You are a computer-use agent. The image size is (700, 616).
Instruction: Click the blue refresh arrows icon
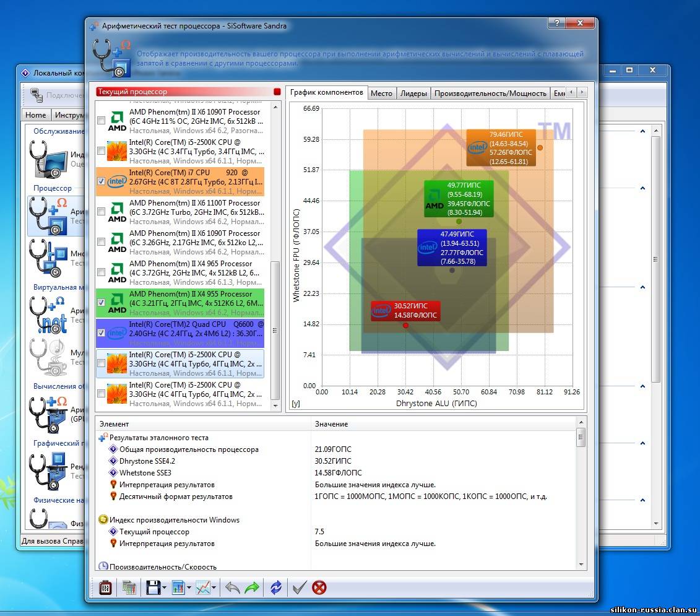pyautogui.click(x=276, y=588)
